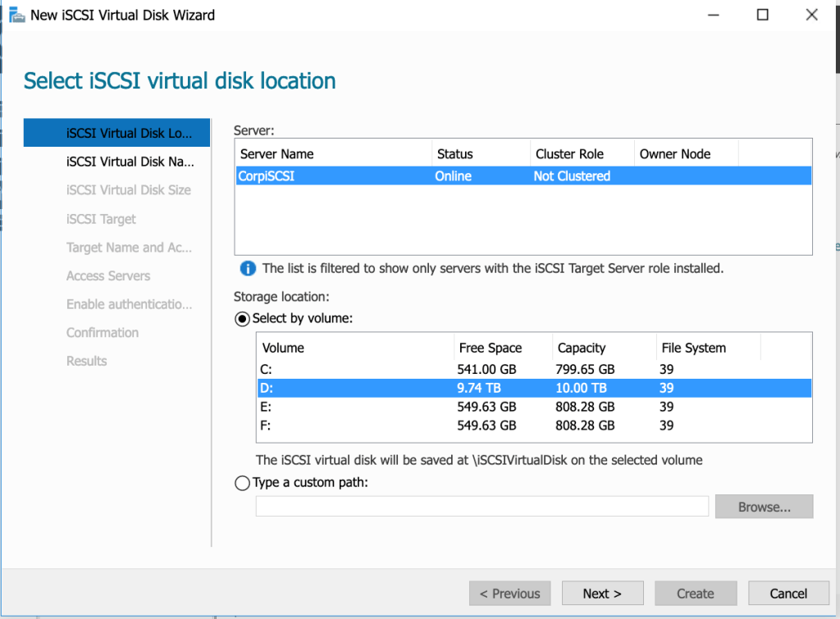This screenshot has height=619, width=840.
Task: Click the custom path text field
Action: click(482, 507)
